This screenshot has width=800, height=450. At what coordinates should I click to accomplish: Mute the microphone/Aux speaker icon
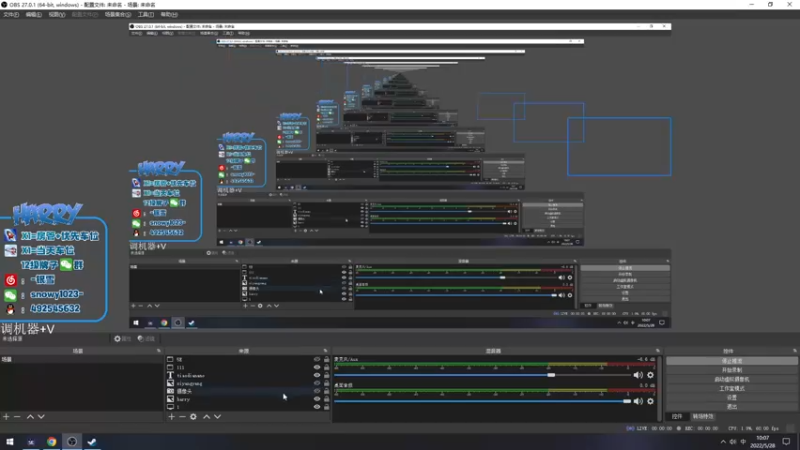pos(638,375)
